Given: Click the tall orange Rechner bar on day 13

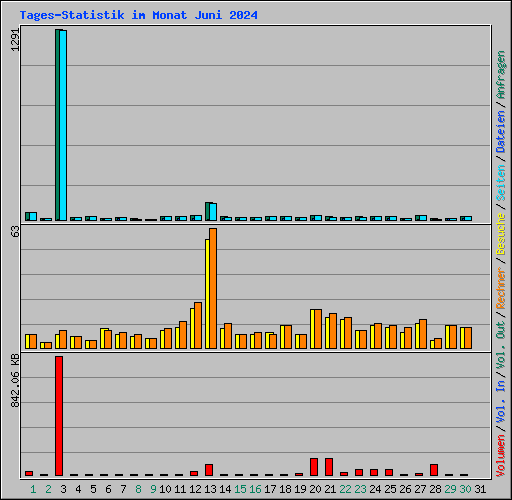Looking at the screenshot, I should coord(213,288).
